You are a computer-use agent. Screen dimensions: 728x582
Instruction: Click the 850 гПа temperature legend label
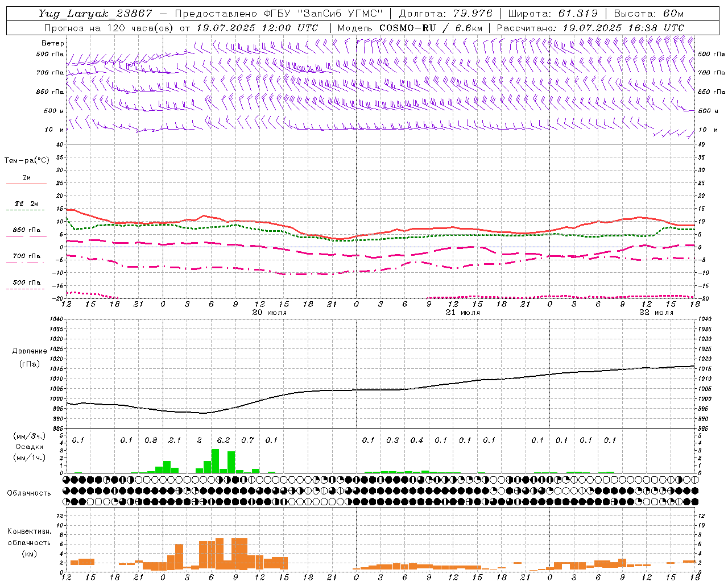click(x=27, y=230)
